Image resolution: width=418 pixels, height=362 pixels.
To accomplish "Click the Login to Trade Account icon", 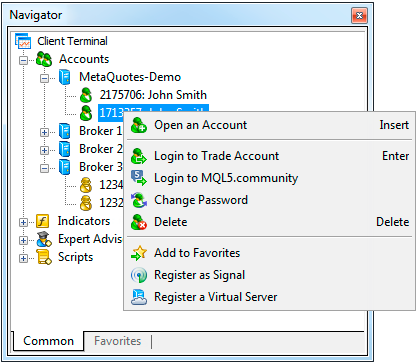I will (139, 156).
